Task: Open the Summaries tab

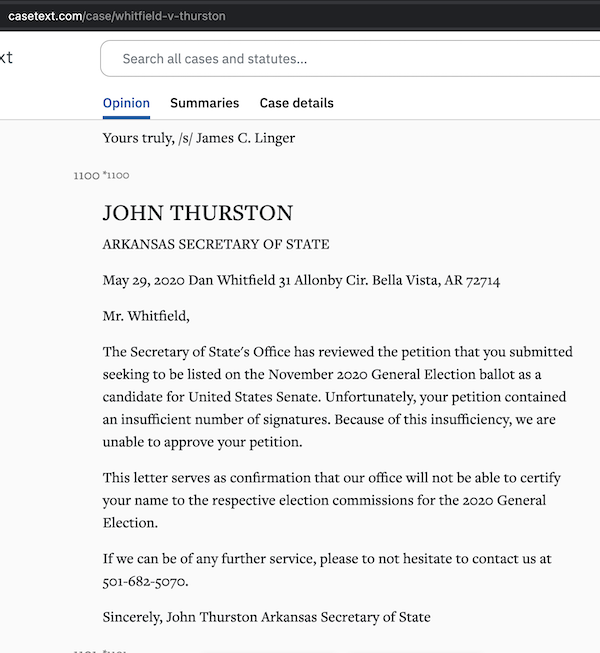Action: (x=204, y=103)
